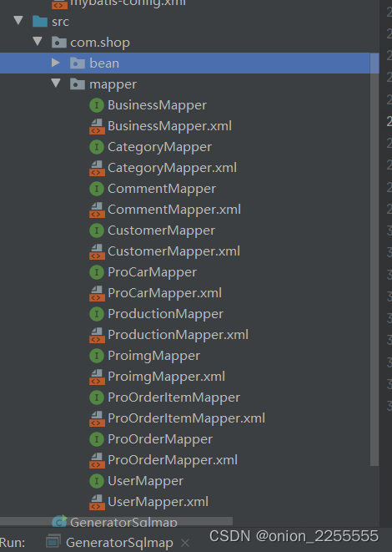This screenshot has height=552, width=392.
Task: Open the CategoryMapper interface
Action: point(159,148)
